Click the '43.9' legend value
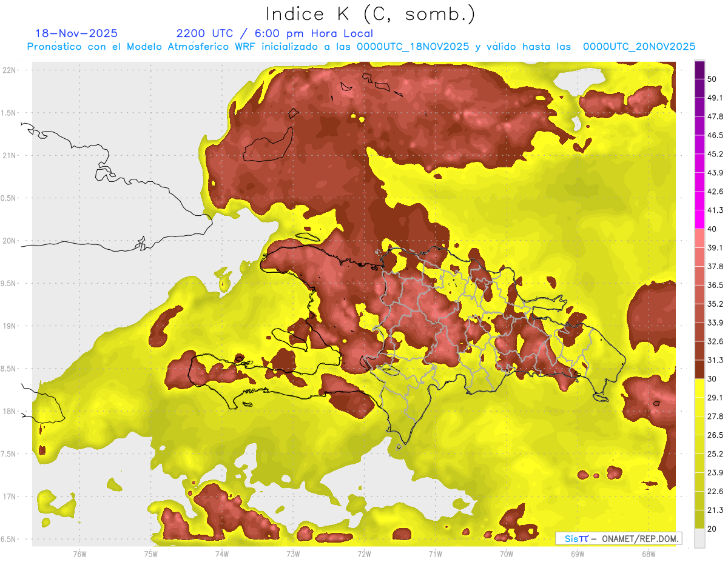 pos(715,173)
